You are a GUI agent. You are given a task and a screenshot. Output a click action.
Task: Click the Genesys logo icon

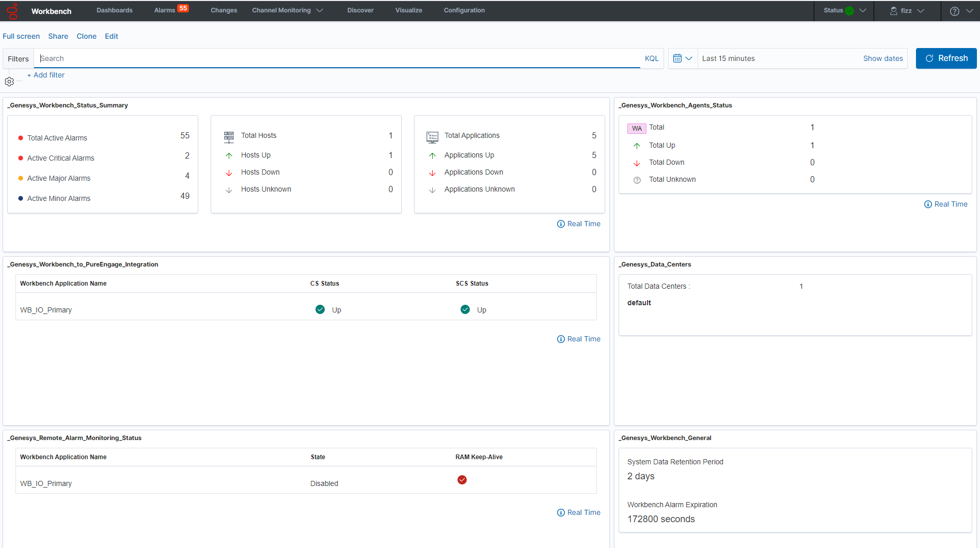pyautogui.click(x=12, y=11)
